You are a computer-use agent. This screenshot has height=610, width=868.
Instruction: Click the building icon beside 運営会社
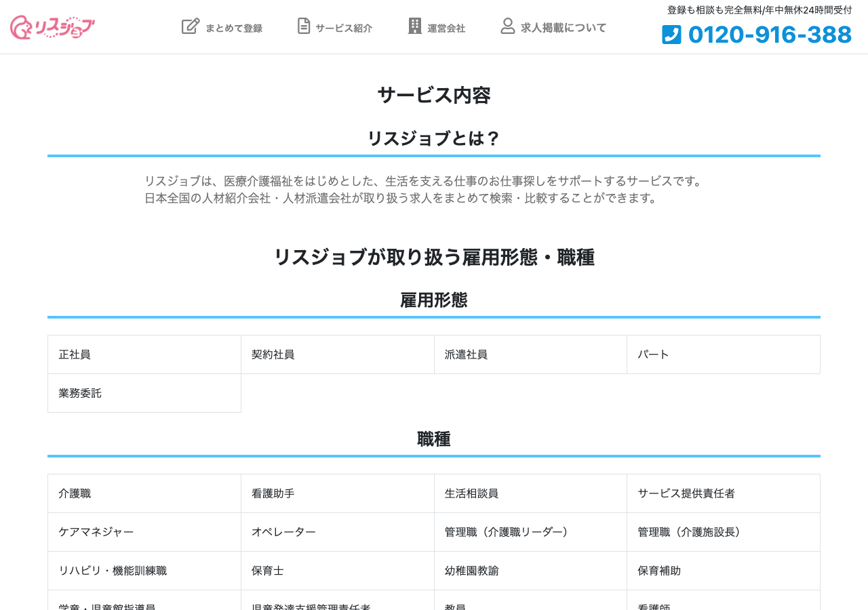pos(415,26)
